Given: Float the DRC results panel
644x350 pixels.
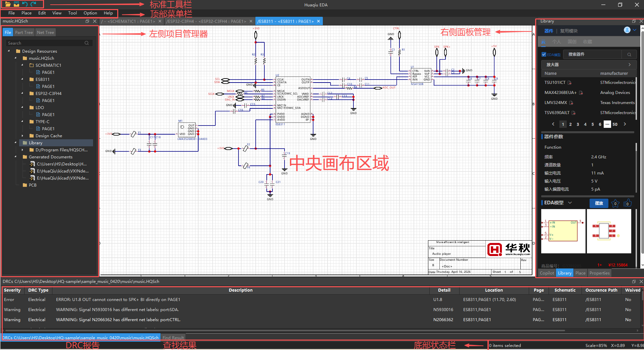Looking at the screenshot, I should coord(634,282).
